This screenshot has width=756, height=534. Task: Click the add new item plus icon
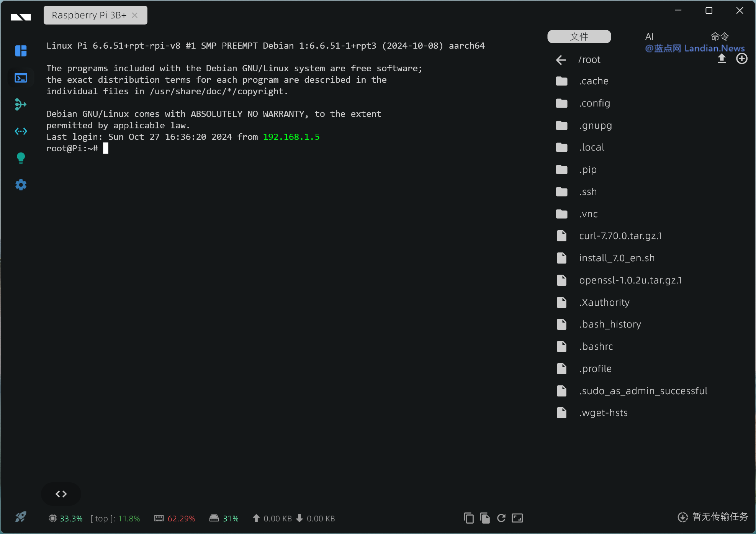[741, 59]
